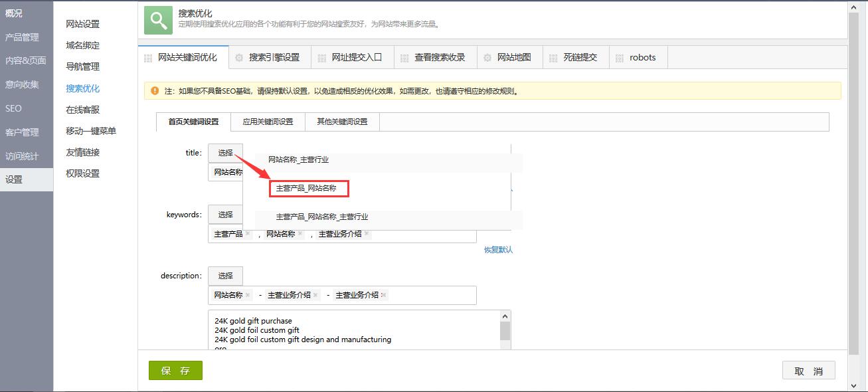Viewport: 868px width, 392px height.
Task: Click the green 搜索优化 magnifier icon
Action: (x=158, y=20)
